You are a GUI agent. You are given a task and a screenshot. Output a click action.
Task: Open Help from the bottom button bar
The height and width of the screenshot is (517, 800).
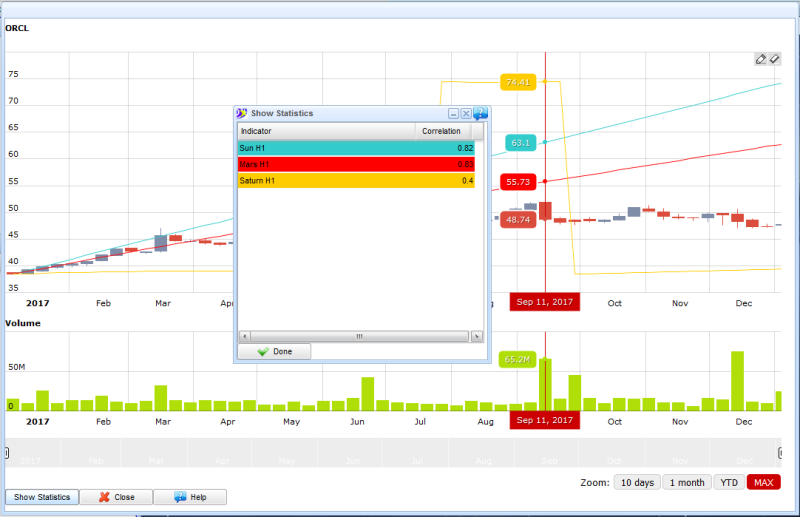tap(190, 497)
